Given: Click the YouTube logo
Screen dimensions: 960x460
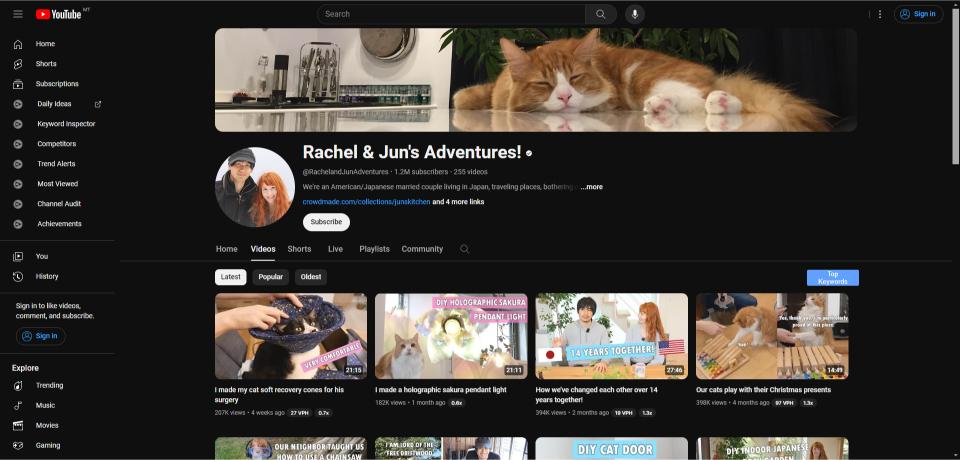Looking at the screenshot, I should (x=59, y=14).
